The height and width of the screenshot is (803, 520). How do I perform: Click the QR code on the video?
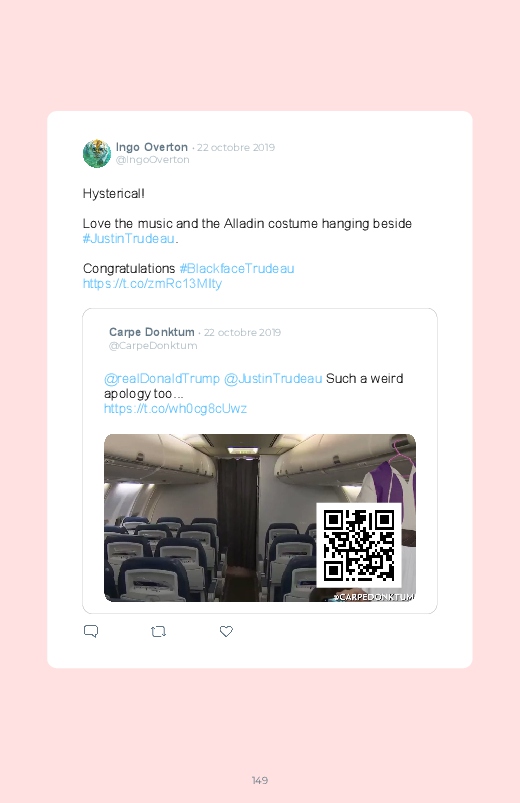pos(359,545)
